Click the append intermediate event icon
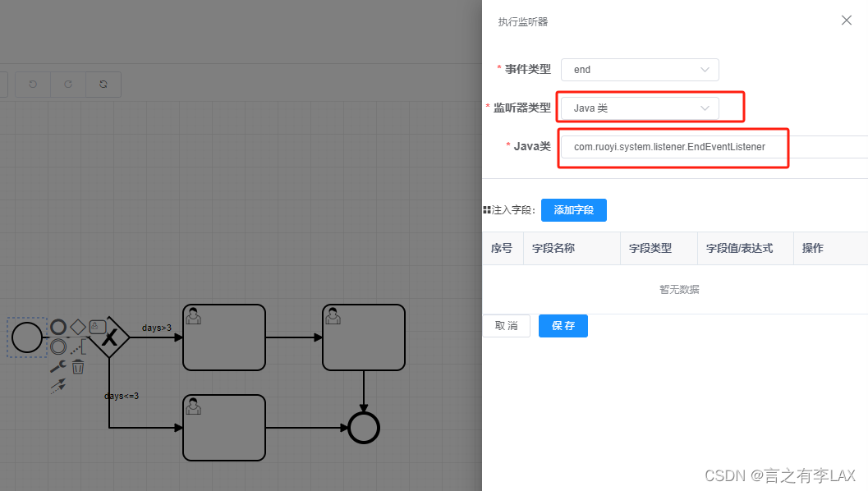Screen dimensions: 868x491 click(x=58, y=346)
